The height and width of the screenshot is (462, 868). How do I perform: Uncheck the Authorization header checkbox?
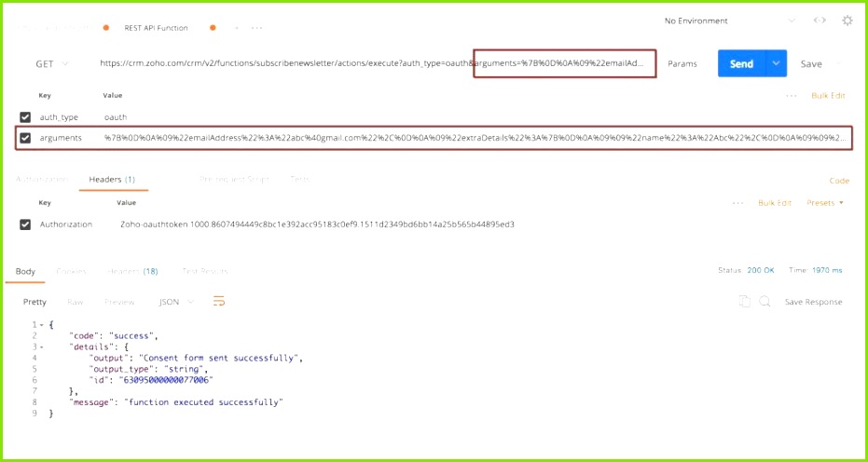coord(25,224)
